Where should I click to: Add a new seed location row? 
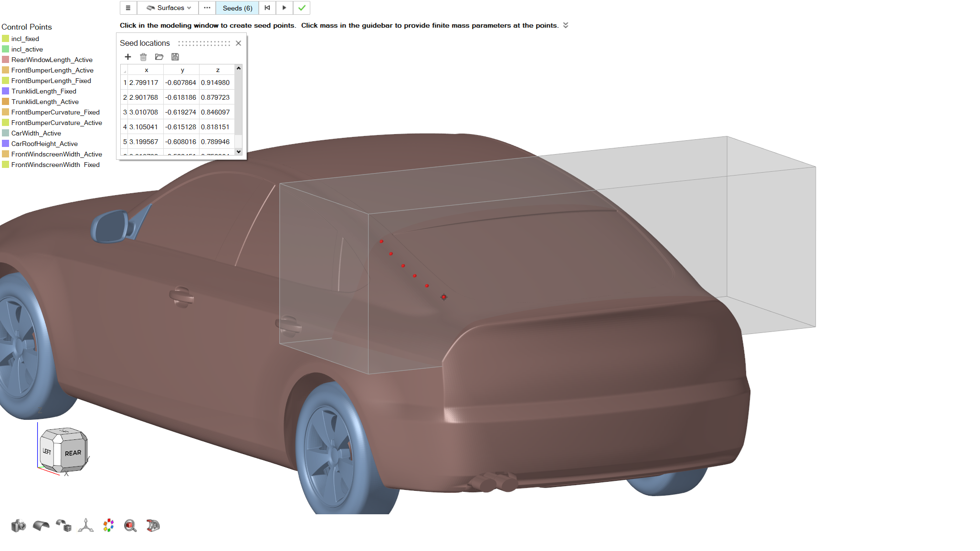coord(128,57)
